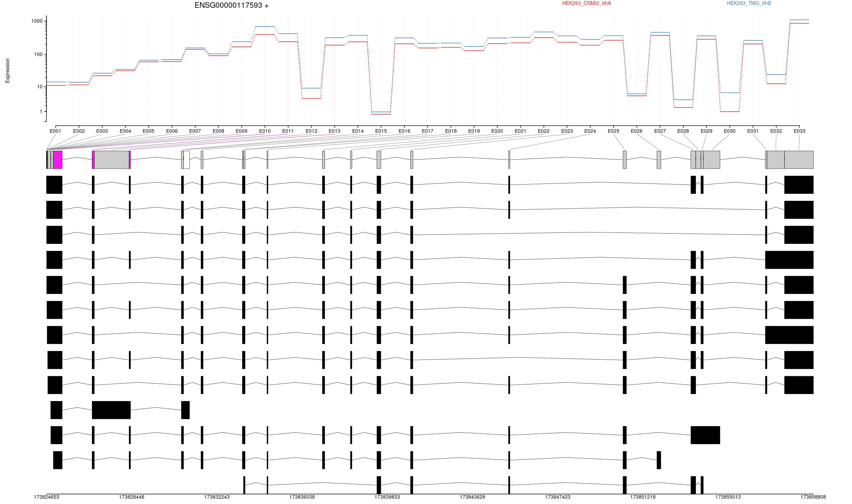Click genomic coordinate 173843628
852x504 pixels.
click(x=473, y=497)
